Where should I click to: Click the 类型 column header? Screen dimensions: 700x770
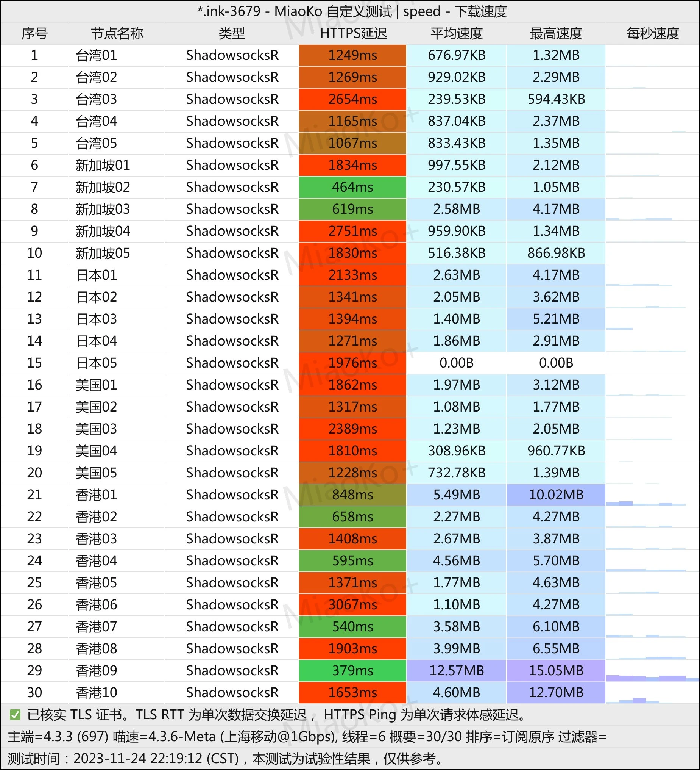click(232, 34)
